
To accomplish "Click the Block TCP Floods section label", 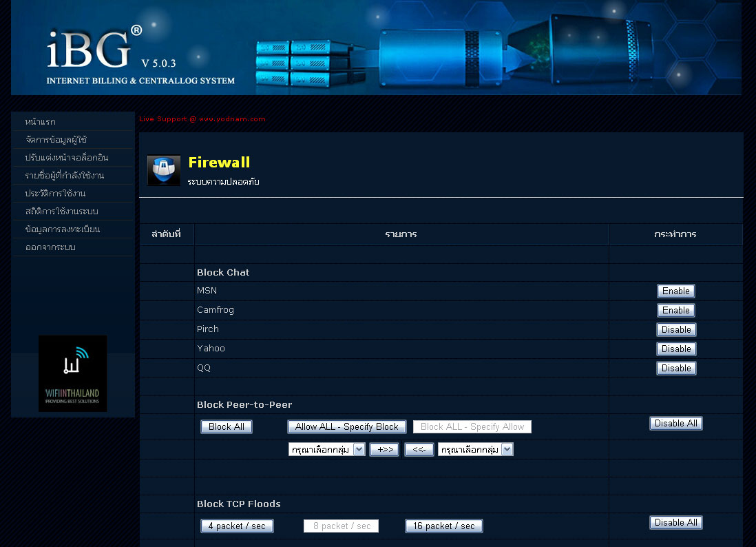I will click(x=238, y=504).
